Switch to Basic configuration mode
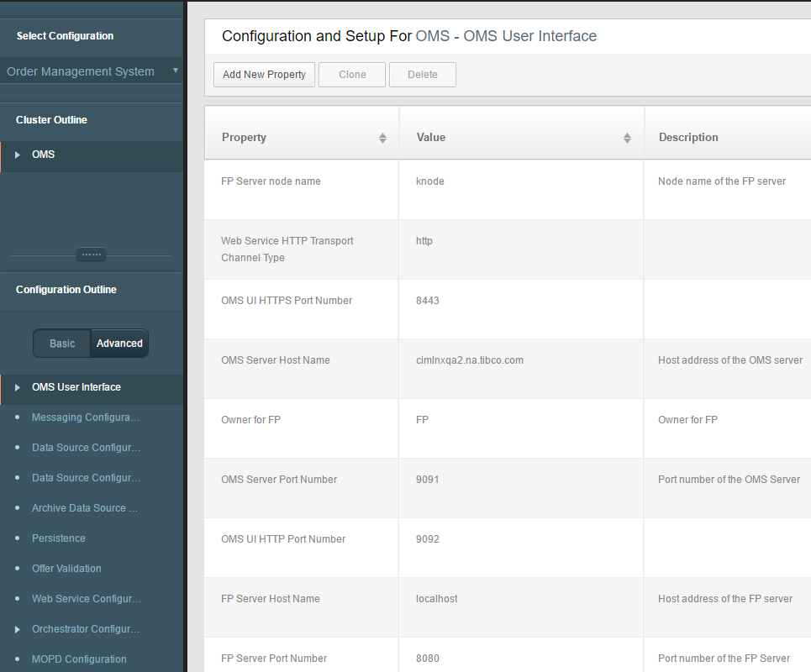Image resolution: width=811 pixels, height=672 pixels. coord(62,344)
